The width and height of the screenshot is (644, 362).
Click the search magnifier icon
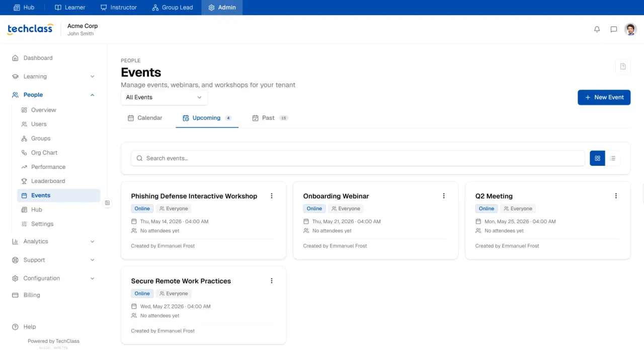[139, 158]
